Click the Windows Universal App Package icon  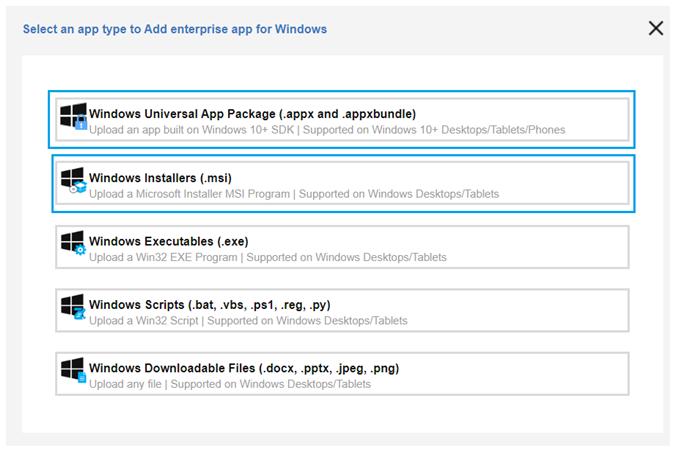[73, 116]
